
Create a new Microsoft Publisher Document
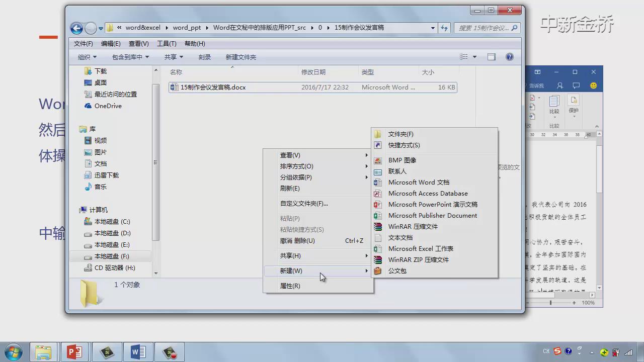coord(435,215)
